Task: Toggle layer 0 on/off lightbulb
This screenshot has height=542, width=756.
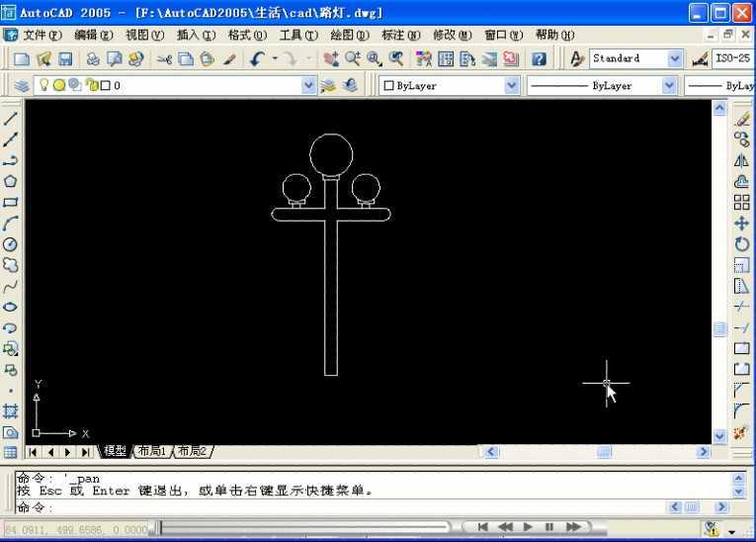Action: coord(43,85)
